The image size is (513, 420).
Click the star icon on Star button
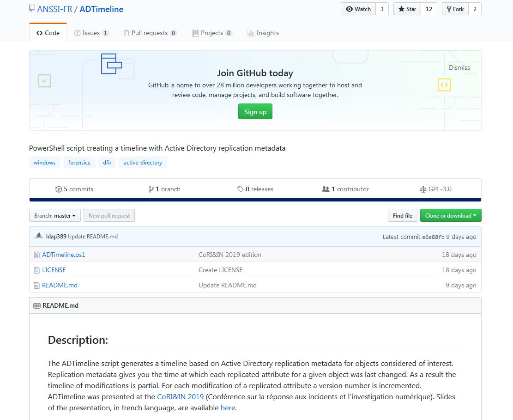pos(401,9)
